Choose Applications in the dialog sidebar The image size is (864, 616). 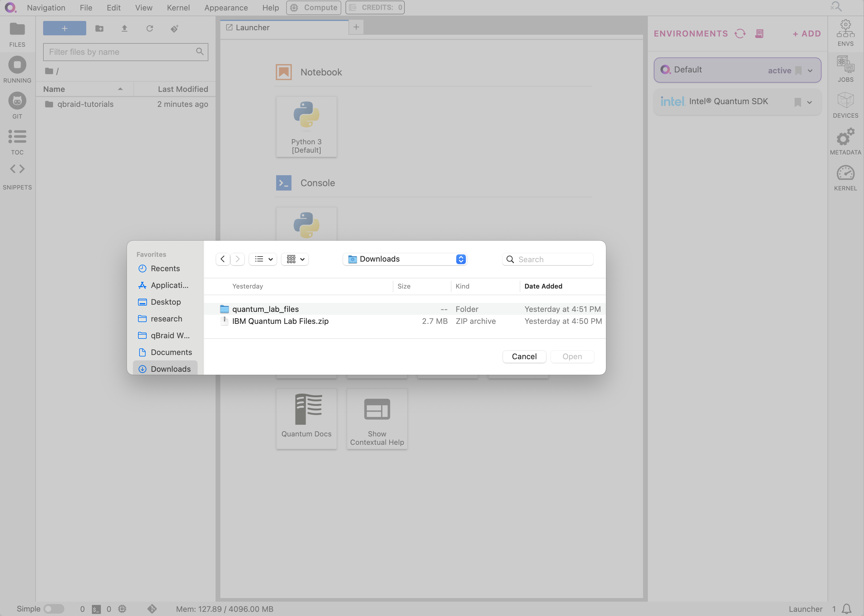[x=165, y=285]
